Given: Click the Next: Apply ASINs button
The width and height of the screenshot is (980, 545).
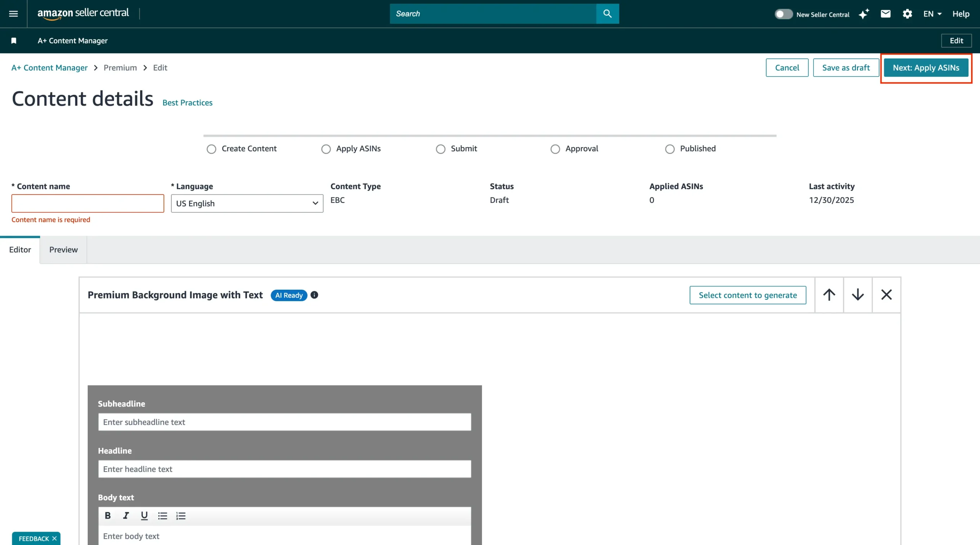Looking at the screenshot, I should point(926,68).
